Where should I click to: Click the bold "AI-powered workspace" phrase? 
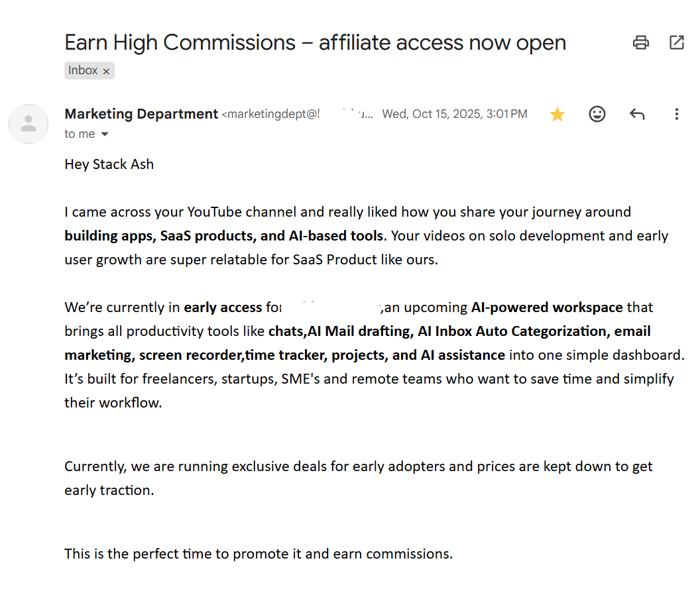[x=547, y=307]
